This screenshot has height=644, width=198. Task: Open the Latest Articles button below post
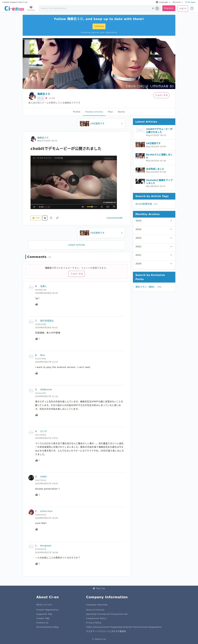(x=77, y=245)
